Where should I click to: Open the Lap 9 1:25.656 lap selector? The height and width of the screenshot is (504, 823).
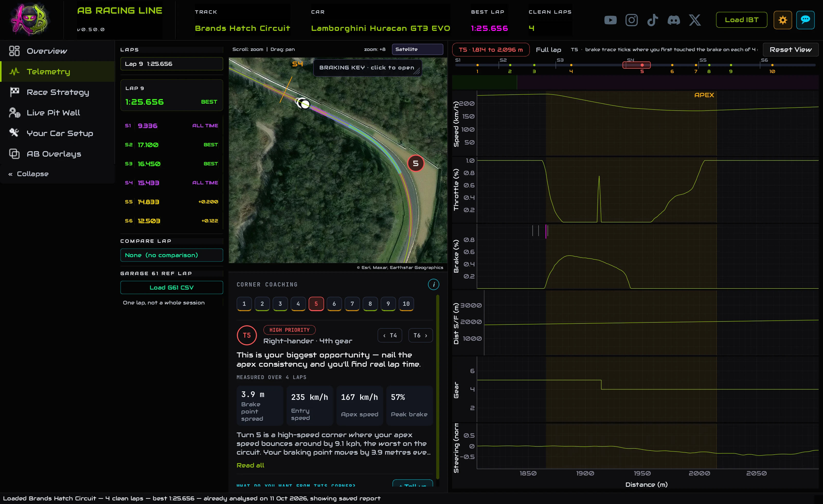pos(171,64)
